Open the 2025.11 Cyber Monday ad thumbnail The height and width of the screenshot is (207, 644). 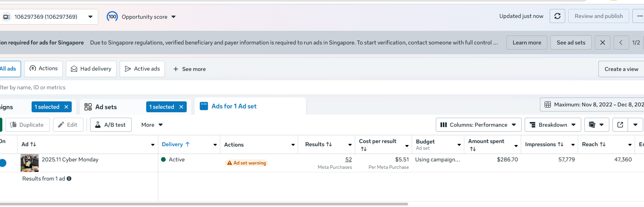tap(30, 163)
